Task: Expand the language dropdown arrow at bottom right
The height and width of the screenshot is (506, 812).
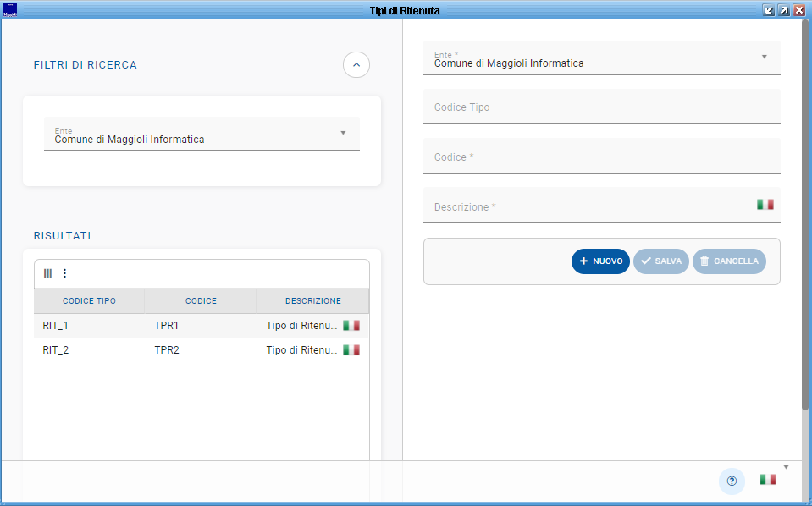Action: pyautogui.click(x=786, y=467)
